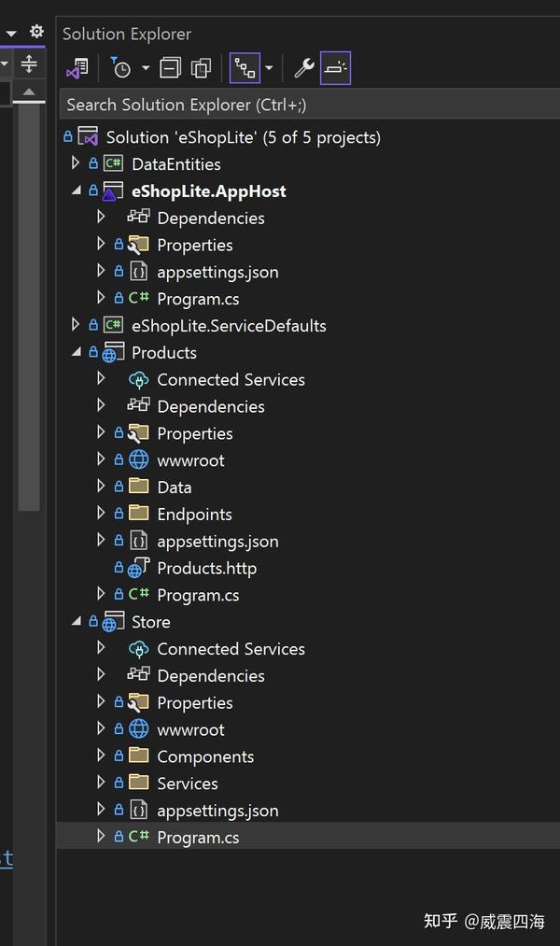Open the filter dropdown arrow in toolbar
The height and width of the screenshot is (946, 560).
click(145, 67)
